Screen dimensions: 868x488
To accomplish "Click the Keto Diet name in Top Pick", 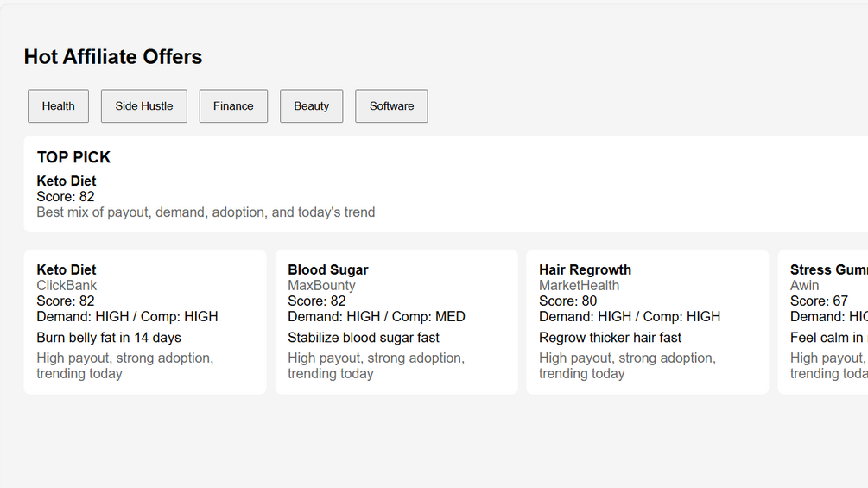I will [x=67, y=181].
